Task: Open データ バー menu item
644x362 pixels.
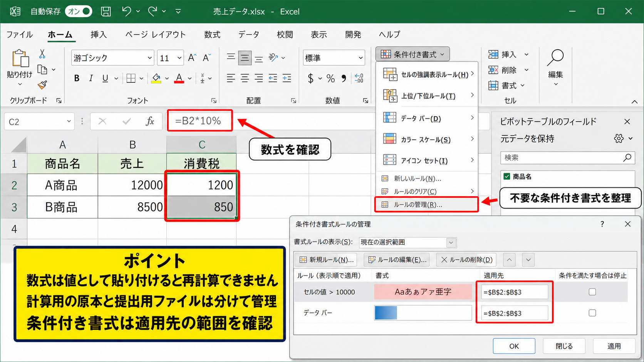Action: pyautogui.click(x=427, y=118)
